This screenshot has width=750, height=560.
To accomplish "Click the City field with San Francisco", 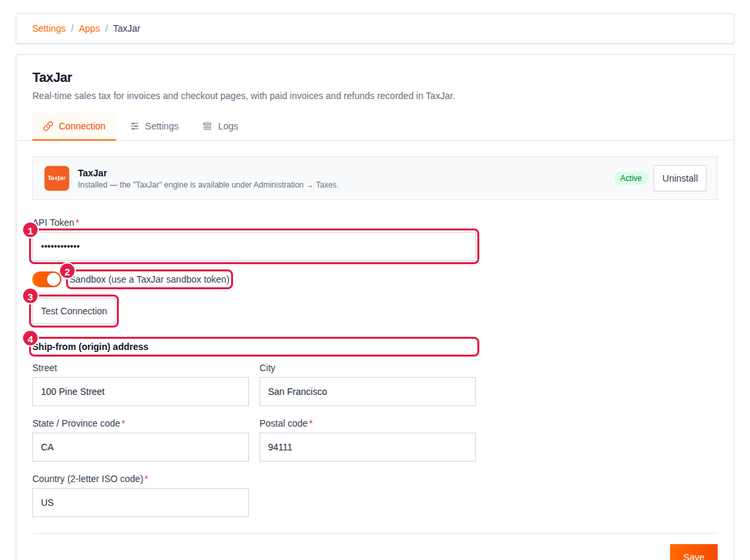I will pyautogui.click(x=367, y=392).
